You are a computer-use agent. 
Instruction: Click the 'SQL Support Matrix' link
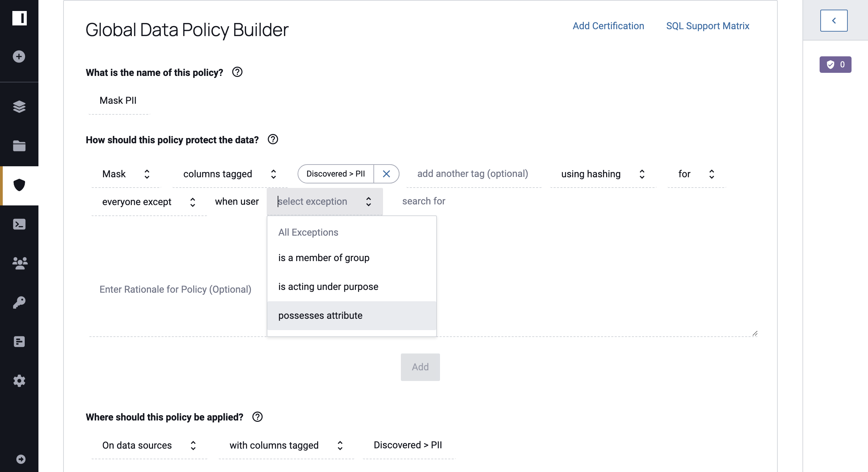[x=708, y=25]
